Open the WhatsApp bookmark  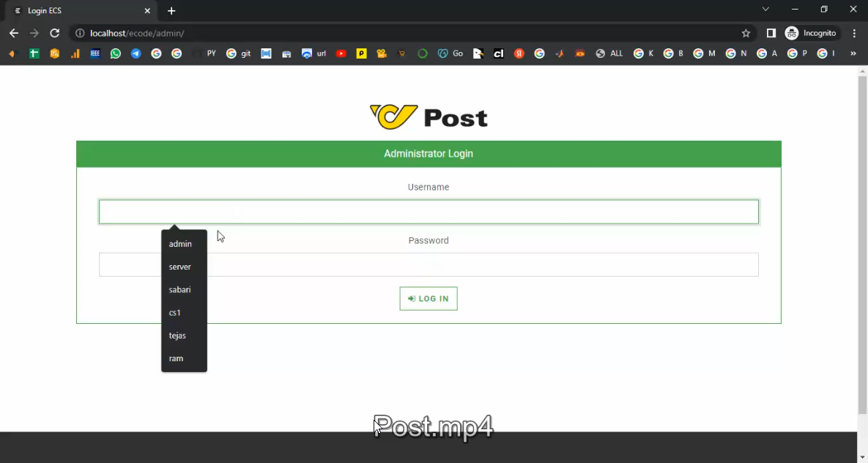coord(116,53)
